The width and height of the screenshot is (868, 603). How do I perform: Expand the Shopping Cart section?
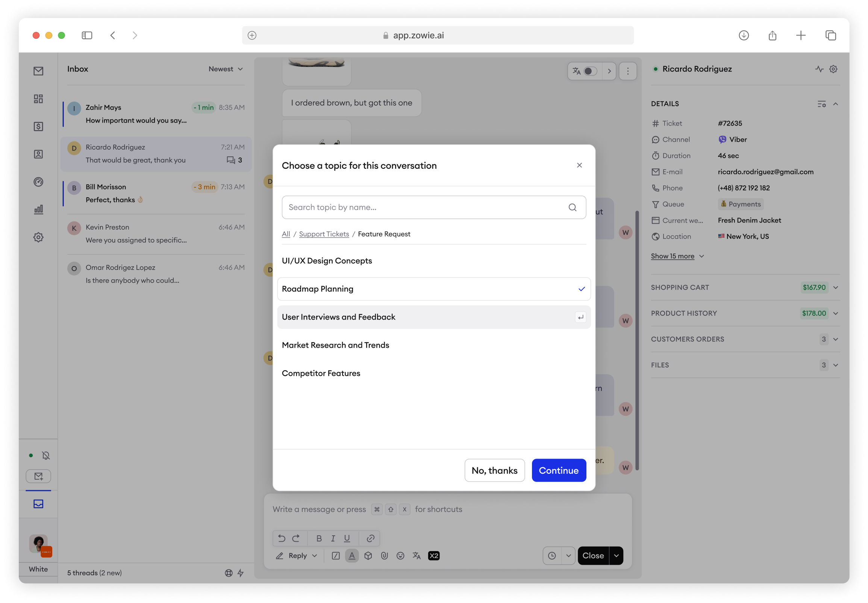pos(835,288)
